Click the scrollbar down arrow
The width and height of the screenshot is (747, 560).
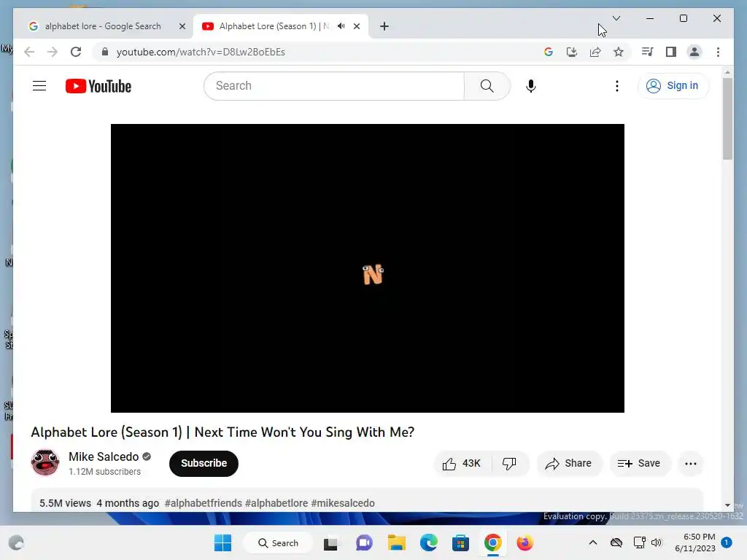(727, 505)
